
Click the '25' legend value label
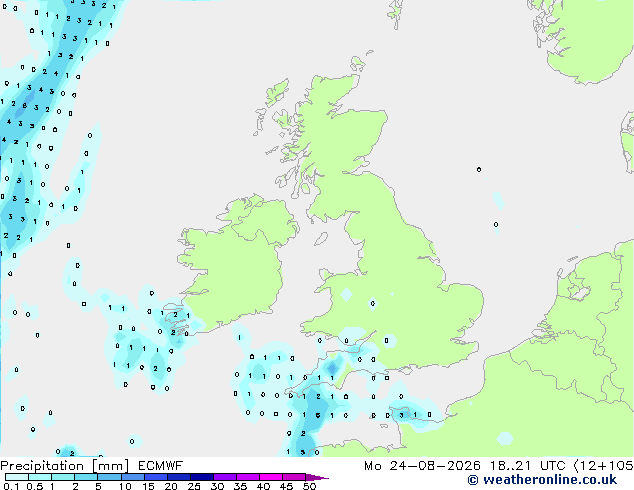194,486
